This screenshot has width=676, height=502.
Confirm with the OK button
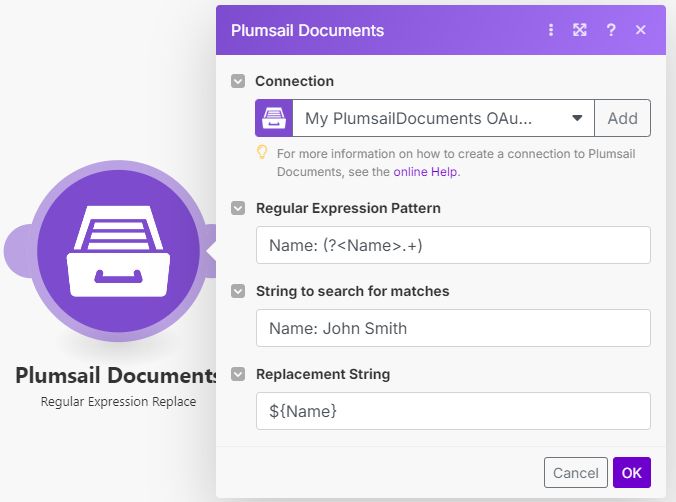(x=632, y=473)
